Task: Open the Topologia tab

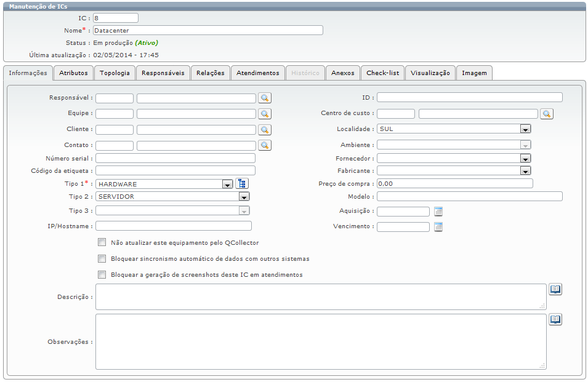Action: click(x=115, y=73)
